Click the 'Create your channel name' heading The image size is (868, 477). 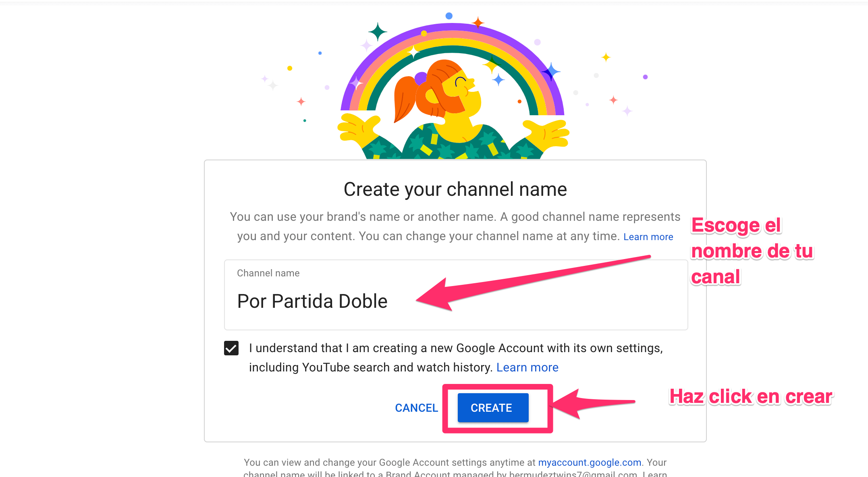[455, 189]
